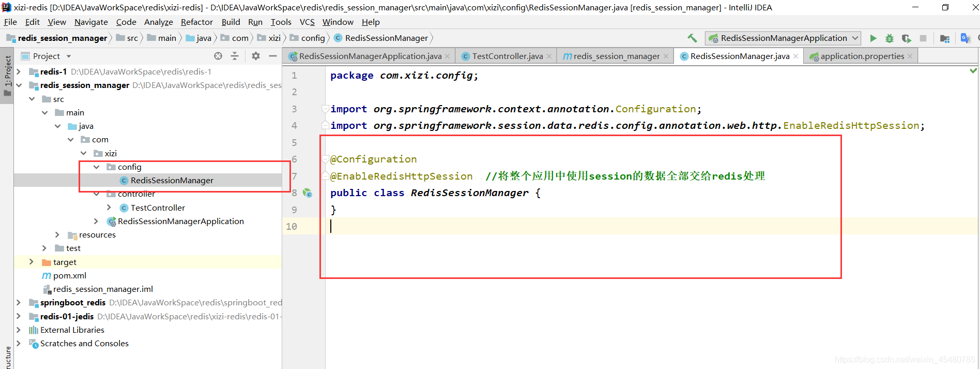
Task: Collapse the config folder in tree
Action: (x=97, y=167)
